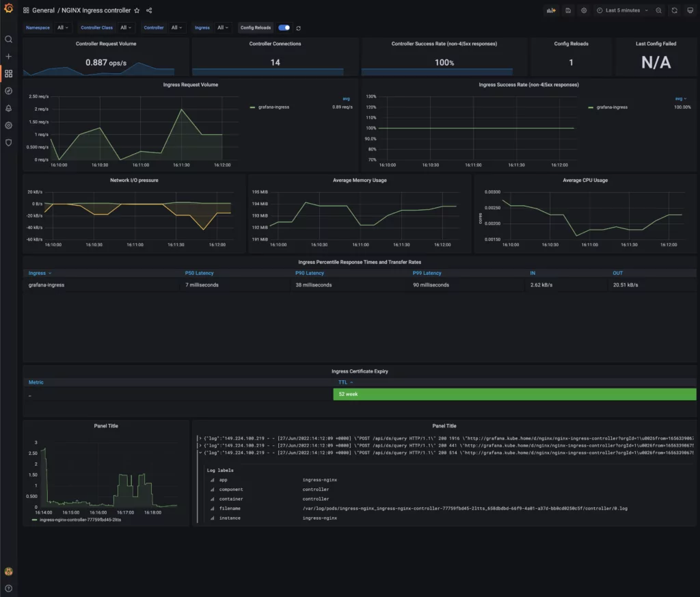Cycle view mode with the monitor icon
The height and width of the screenshot is (597, 700).
click(690, 10)
